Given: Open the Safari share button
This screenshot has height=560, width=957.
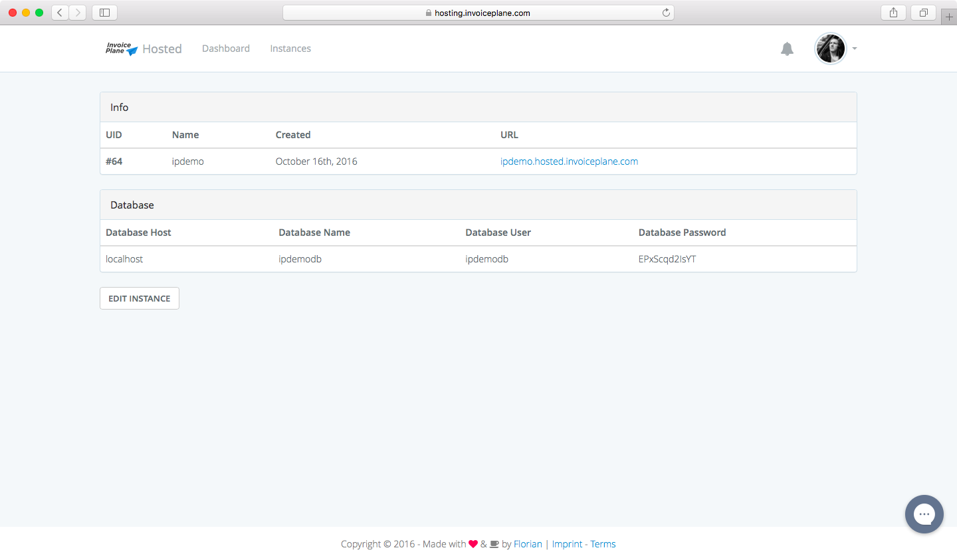Looking at the screenshot, I should coord(893,13).
